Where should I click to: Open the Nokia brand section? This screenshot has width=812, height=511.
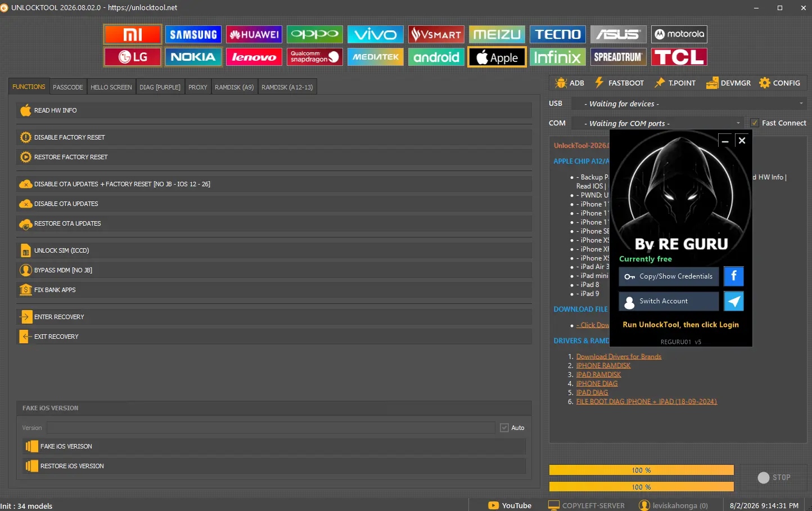[193, 57]
